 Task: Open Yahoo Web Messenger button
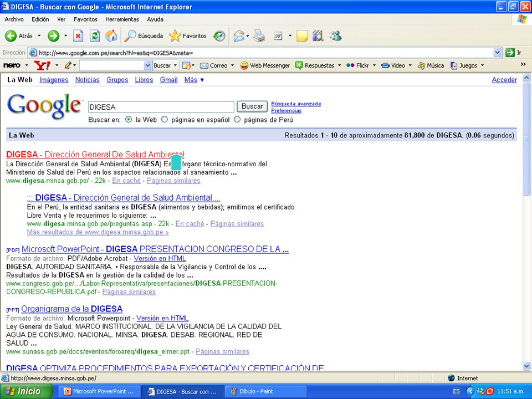pyautogui.click(x=265, y=65)
